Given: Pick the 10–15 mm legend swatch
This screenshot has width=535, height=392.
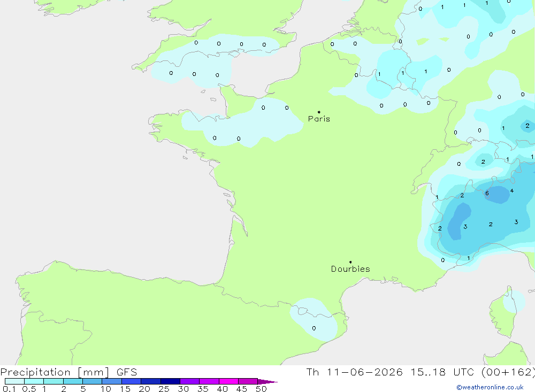Looking at the screenshot, I should click(112, 381).
